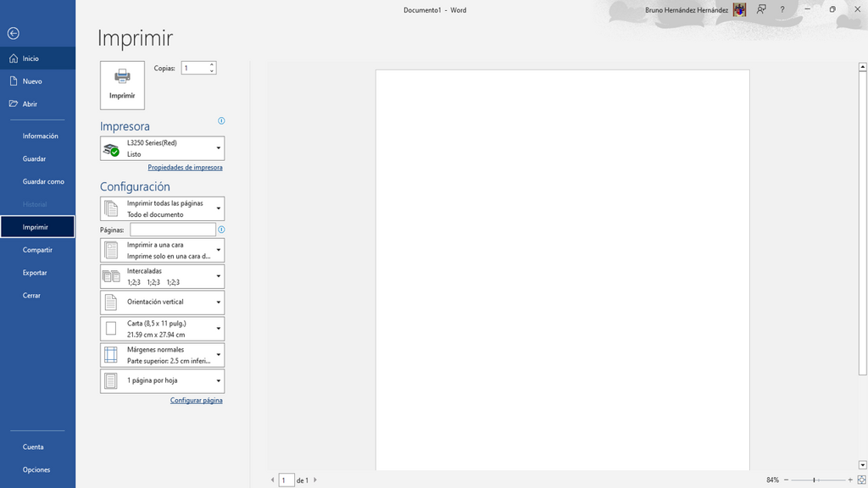Click inside the Páginas input field

point(173,230)
